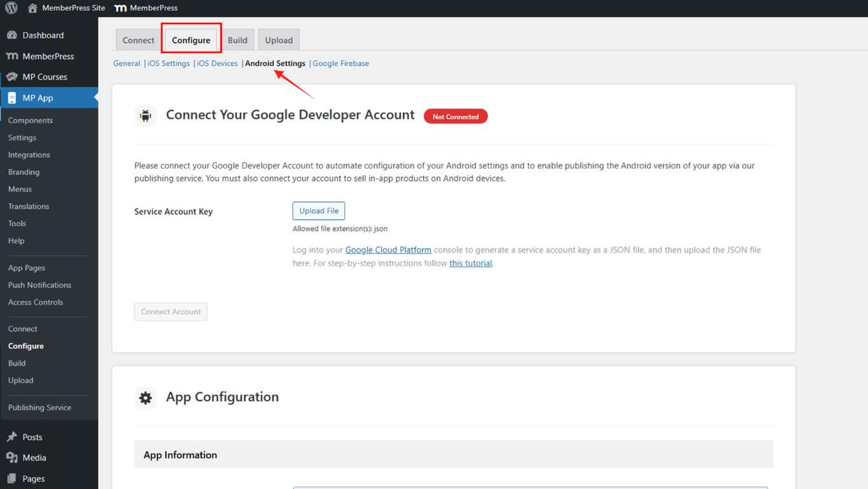Viewport: 868px width, 489px height.
Task: Select the Google Firebase settings link
Action: [341, 63]
